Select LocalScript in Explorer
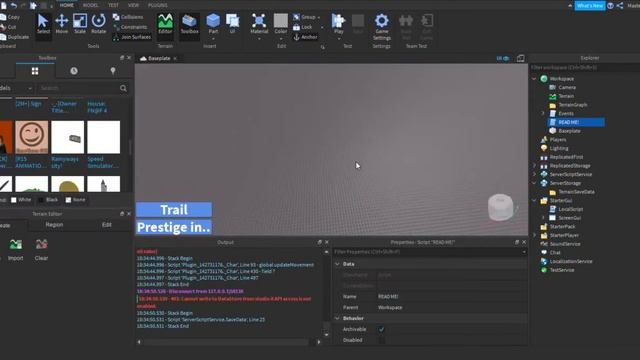 tap(570, 209)
